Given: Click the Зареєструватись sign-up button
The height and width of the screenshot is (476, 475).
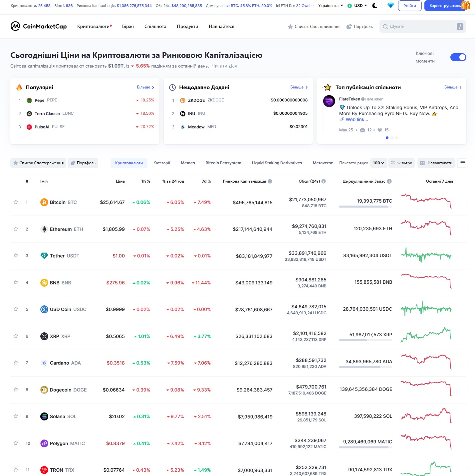Looking at the screenshot, I should tap(445, 6).
